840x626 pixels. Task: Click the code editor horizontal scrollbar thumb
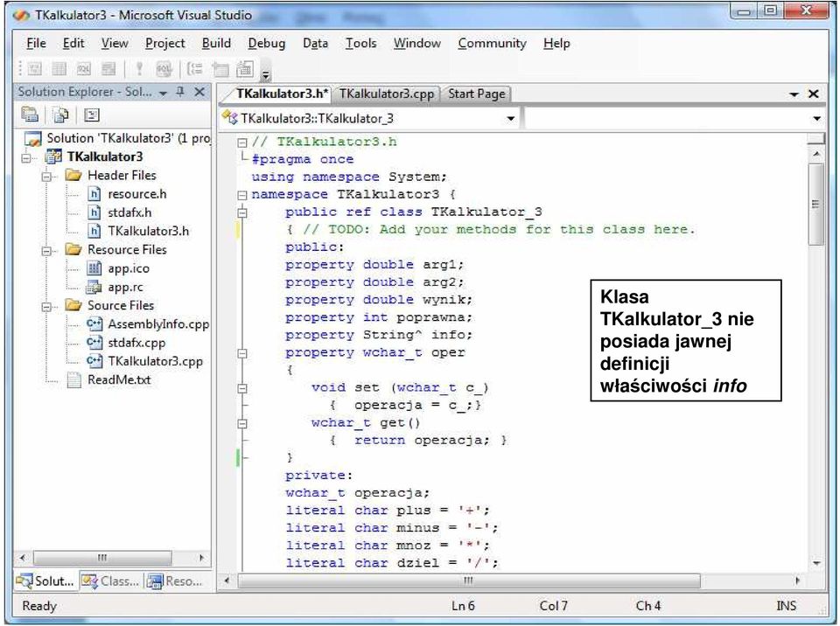[469, 581]
